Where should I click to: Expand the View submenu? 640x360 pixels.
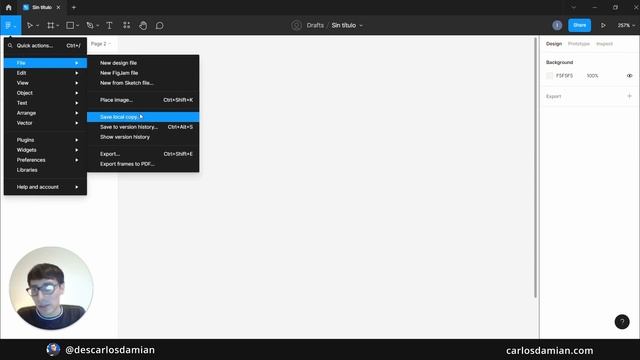(45, 83)
